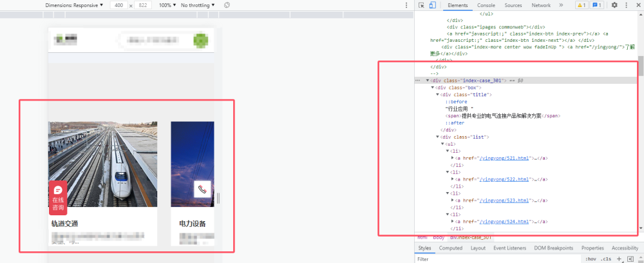Collapse the ul node in DOM tree
This screenshot has height=263, width=644.
pyautogui.click(x=442, y=144)
